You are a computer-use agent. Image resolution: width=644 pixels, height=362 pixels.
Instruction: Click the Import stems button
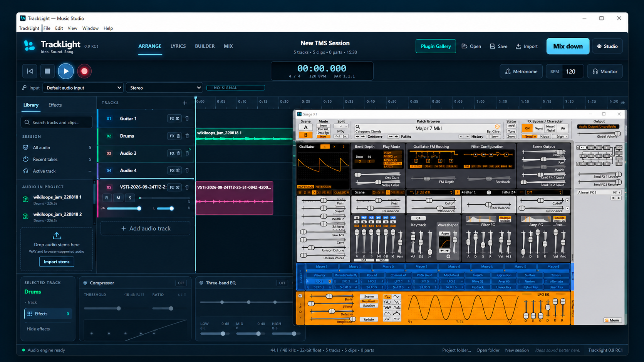pyautogui.click(x=57, y=262)
